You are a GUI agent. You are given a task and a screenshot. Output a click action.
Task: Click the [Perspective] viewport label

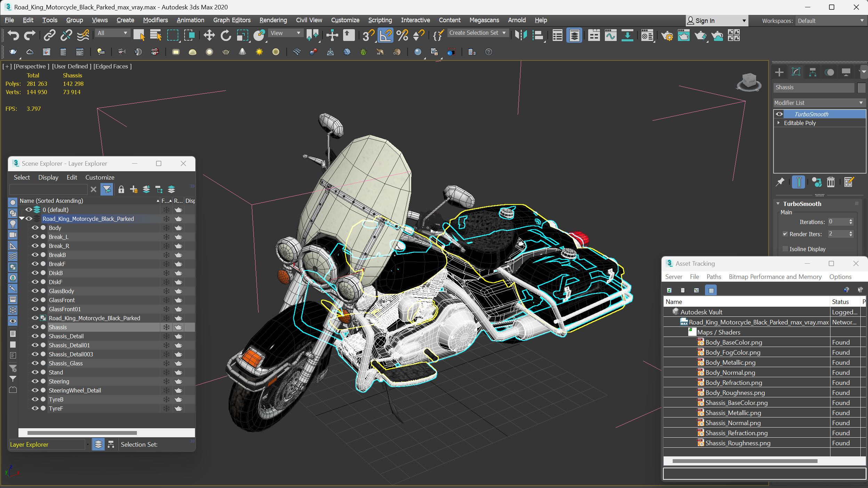(31, 66)
